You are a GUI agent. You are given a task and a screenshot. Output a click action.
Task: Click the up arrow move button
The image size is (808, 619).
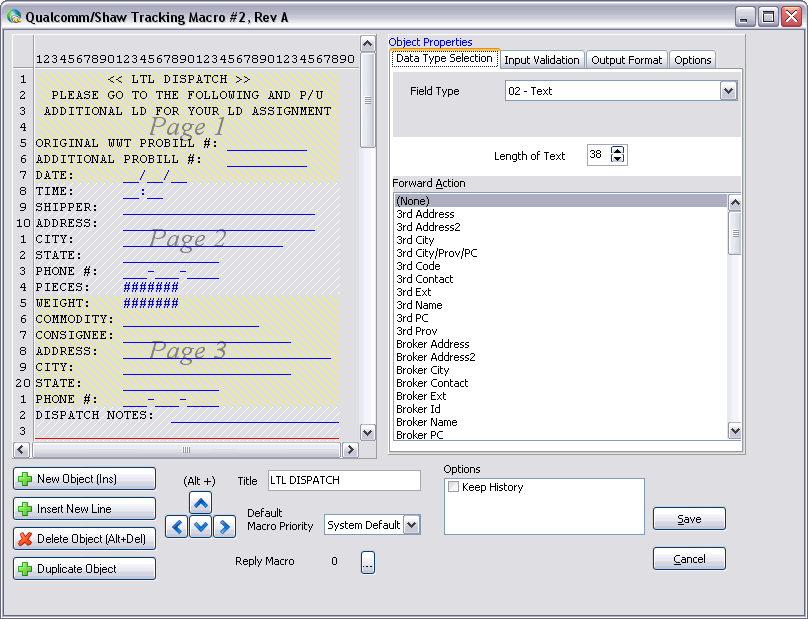coord(201,504)
